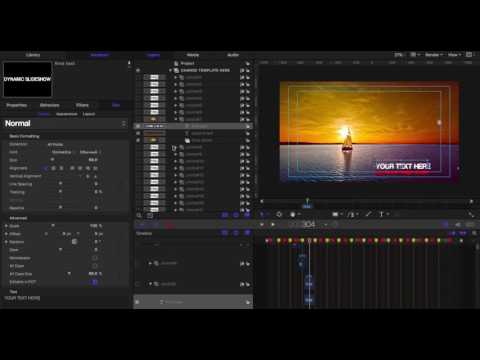Open the Media tab
The height and width of the screenshot is (360, 480).
(193, 55)
